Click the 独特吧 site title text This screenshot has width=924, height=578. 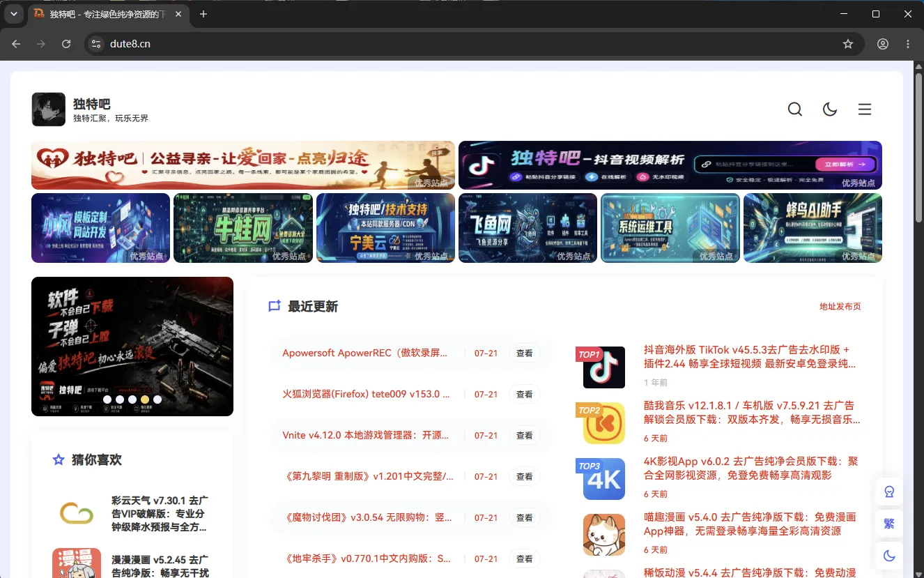click(92, 104)
